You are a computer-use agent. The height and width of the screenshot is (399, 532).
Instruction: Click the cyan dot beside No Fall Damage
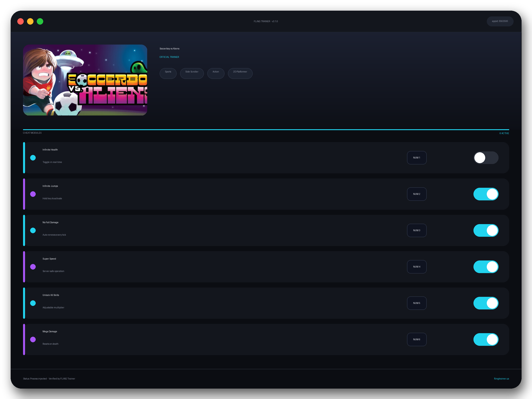coord(33,230)
